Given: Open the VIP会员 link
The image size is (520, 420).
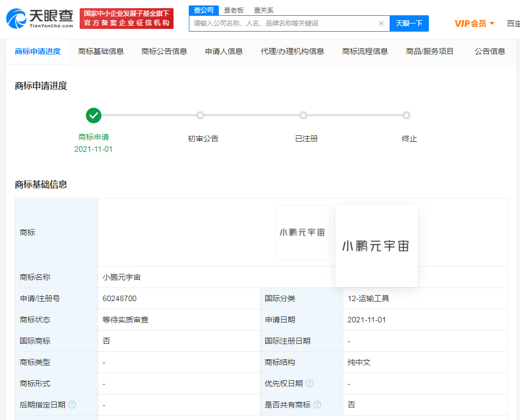Looking at the screenshot, I should coord(470,23).
